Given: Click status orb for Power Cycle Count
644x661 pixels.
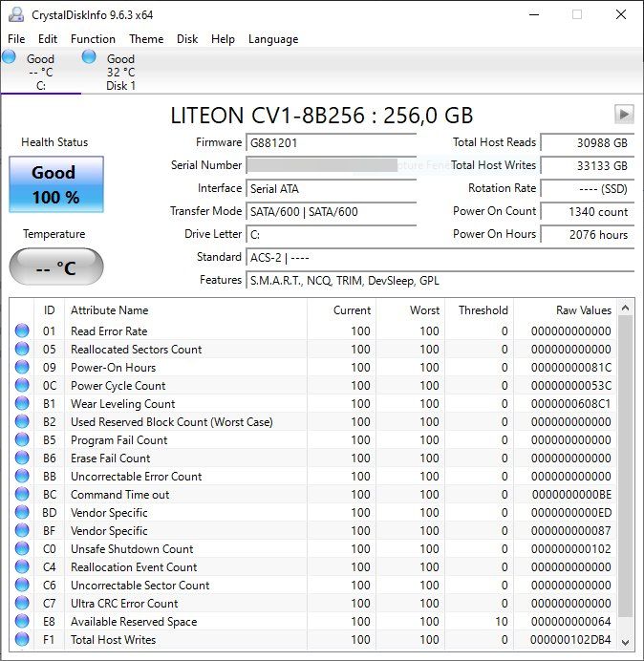Looking at the screenshot, I should 22,385.
